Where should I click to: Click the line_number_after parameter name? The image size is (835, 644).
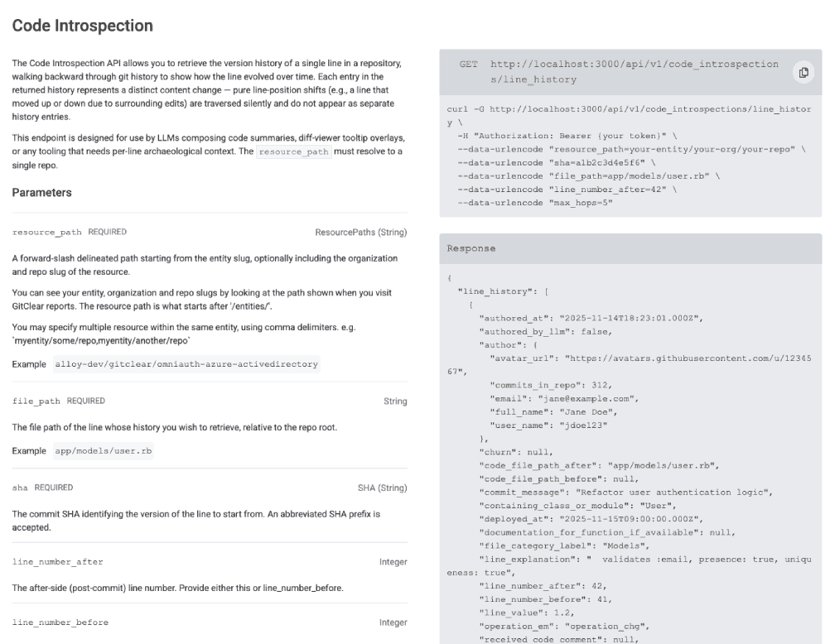click(x=57, y=562)
